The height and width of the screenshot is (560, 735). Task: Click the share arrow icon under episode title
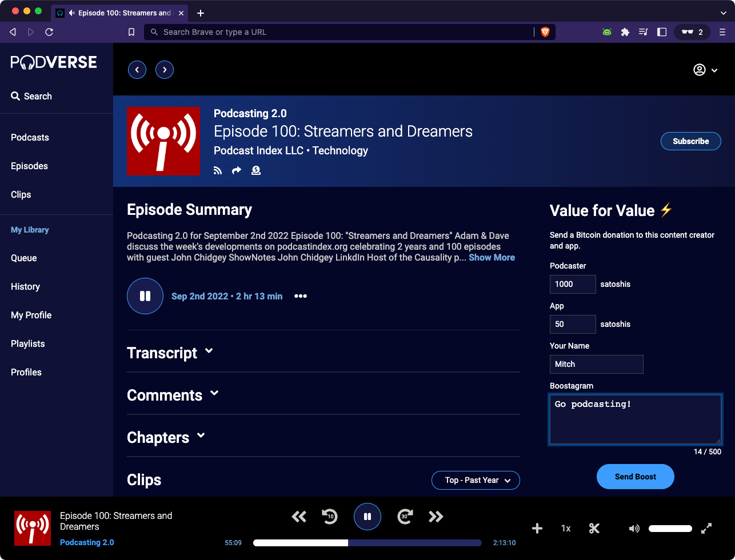[237, 170]
